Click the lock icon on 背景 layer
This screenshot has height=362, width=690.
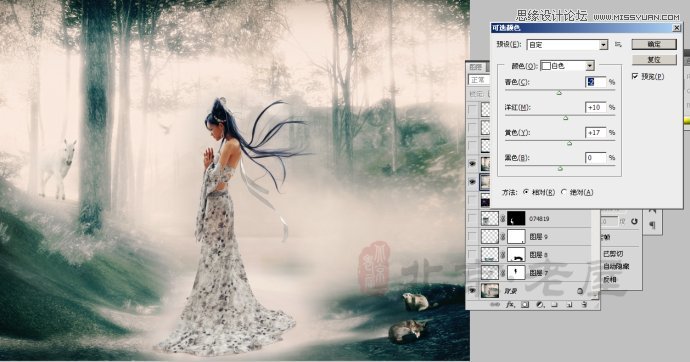point(580,291)
